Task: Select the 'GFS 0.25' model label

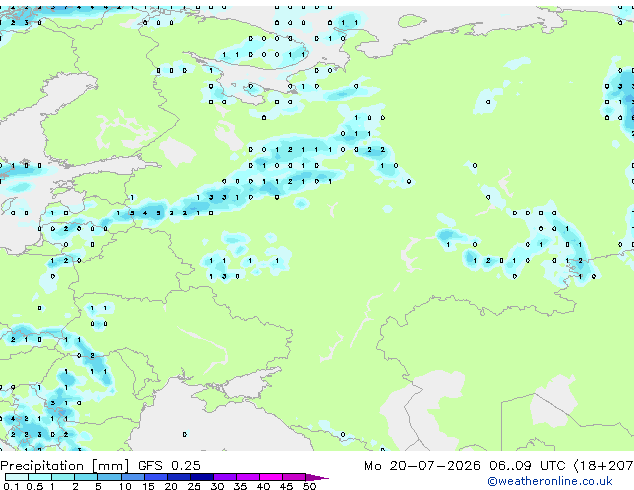Action: [169, 466]
